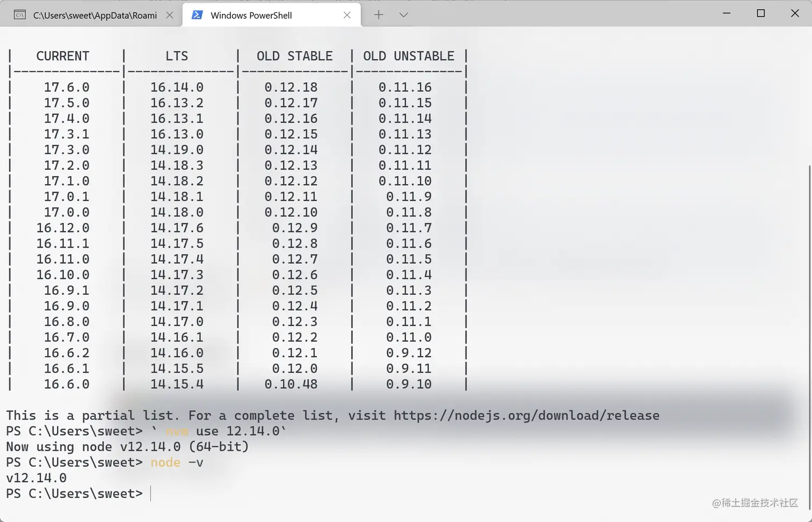Click version 16.12.0 in CURRENT column
The height and width of the screenshot is (522, 812).
coord(63,228)
